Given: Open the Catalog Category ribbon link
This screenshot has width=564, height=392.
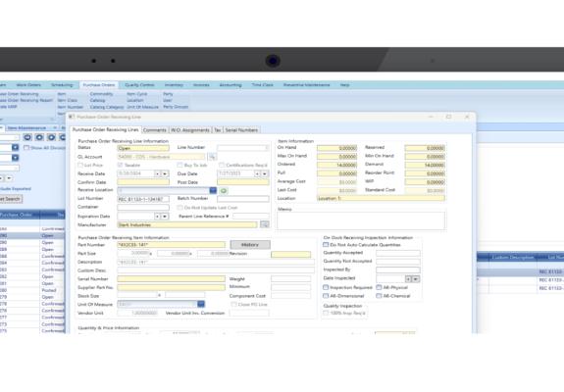Looking at the screenshot, I should click(107, 107).
